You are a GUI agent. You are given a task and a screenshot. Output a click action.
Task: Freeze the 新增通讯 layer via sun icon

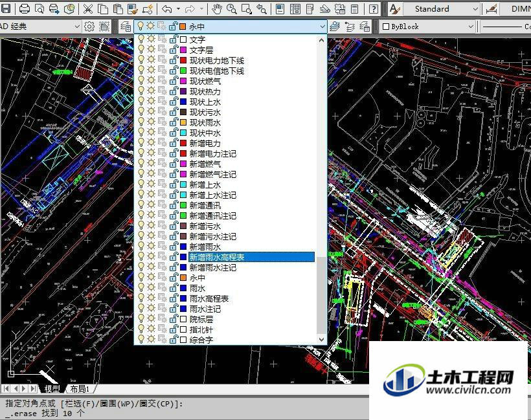coord(151,205)
